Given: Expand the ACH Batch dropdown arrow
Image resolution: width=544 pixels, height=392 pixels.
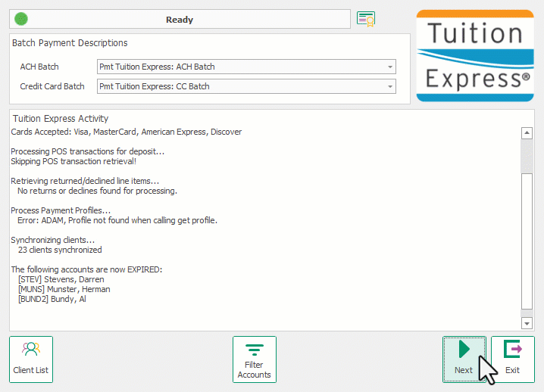Looking at the screenshot, I should click(x=390, y=67).
